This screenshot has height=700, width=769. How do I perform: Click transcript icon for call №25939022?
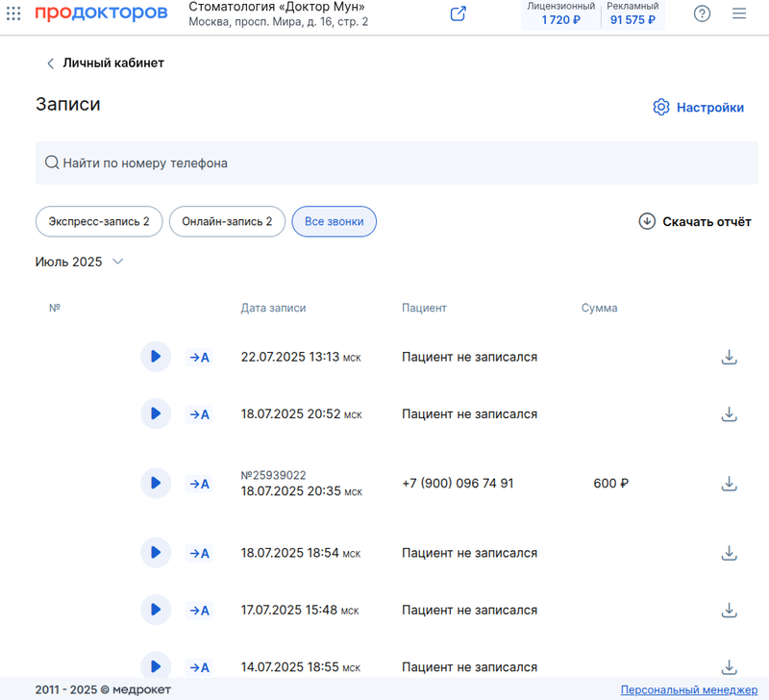[x=199, y=484]
